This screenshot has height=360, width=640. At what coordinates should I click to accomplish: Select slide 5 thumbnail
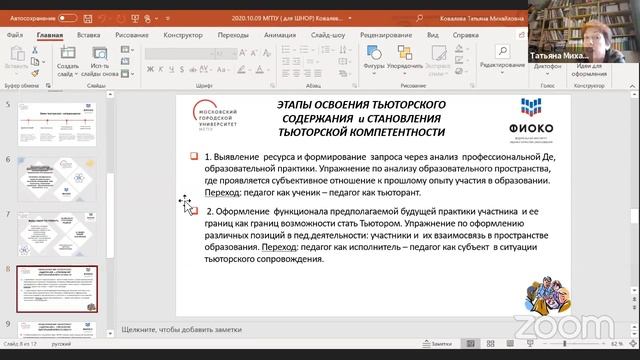click(x=57, y=124)
